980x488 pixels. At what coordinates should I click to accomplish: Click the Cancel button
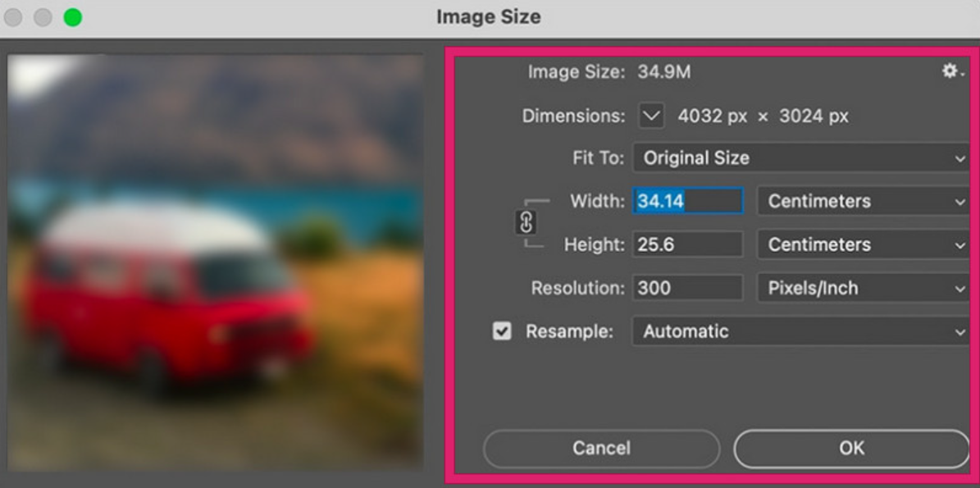[x=601, y=448]
